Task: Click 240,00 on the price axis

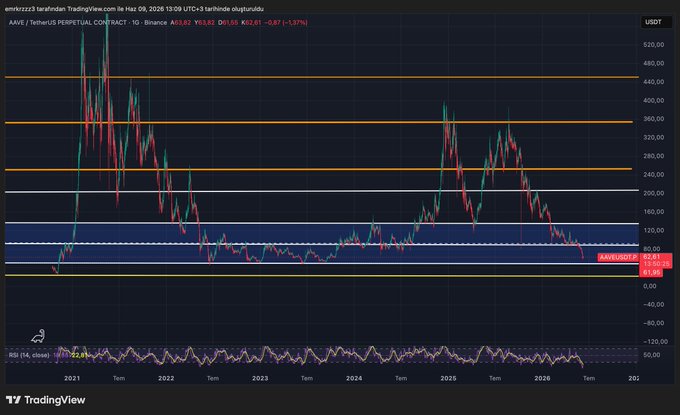Action: pyautogui.click(x=654, y=175)
